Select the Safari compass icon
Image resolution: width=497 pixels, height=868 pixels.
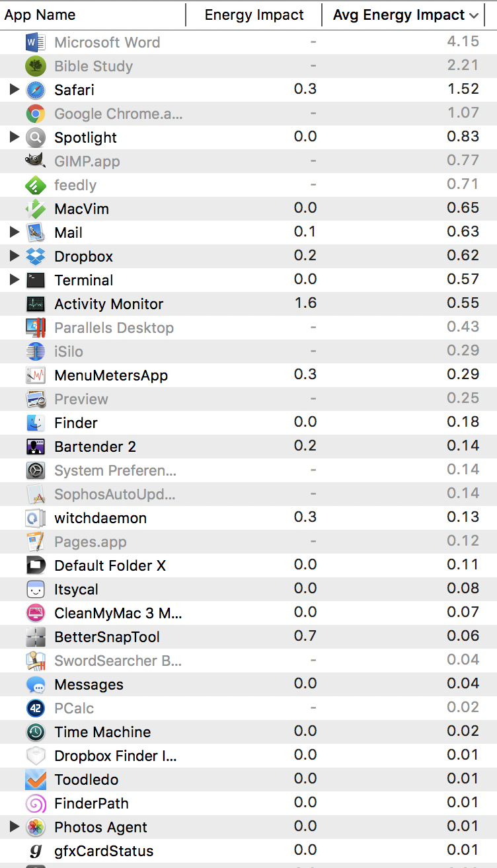click(35, 90)
